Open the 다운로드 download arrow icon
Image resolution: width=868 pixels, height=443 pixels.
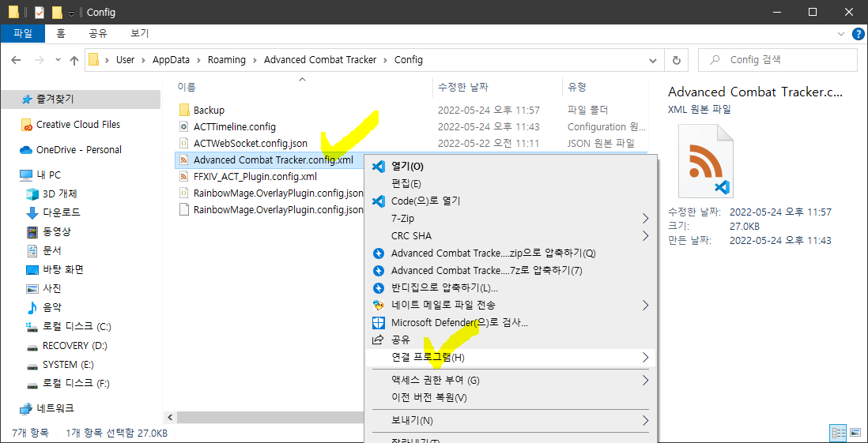tap(32, 213)
